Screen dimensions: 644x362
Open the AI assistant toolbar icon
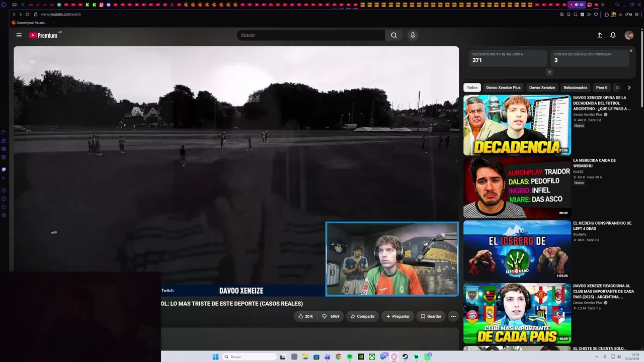629,15
